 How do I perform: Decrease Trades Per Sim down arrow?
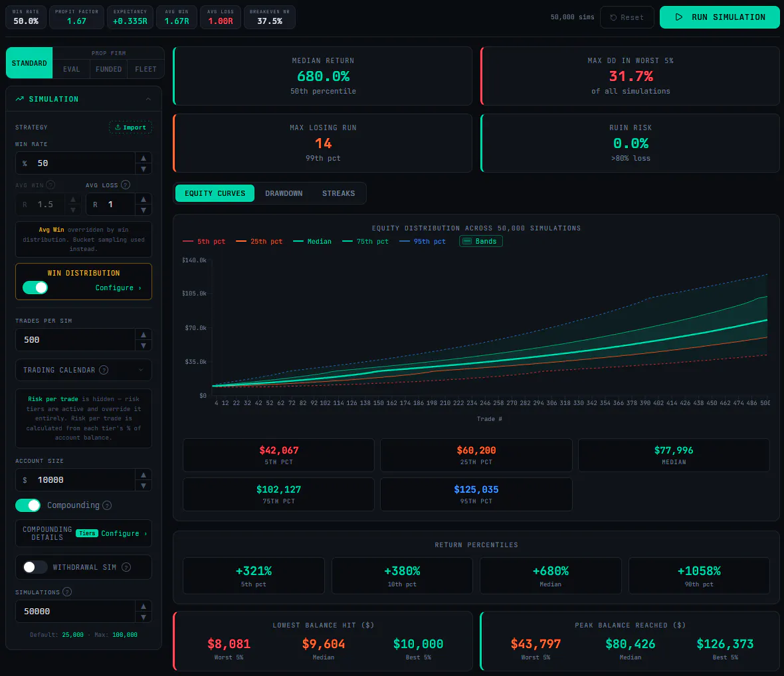144,345
